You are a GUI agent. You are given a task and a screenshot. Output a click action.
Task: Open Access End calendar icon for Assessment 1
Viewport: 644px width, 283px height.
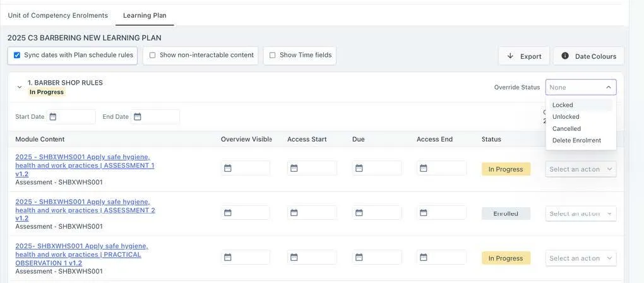(x=424, y=168)
